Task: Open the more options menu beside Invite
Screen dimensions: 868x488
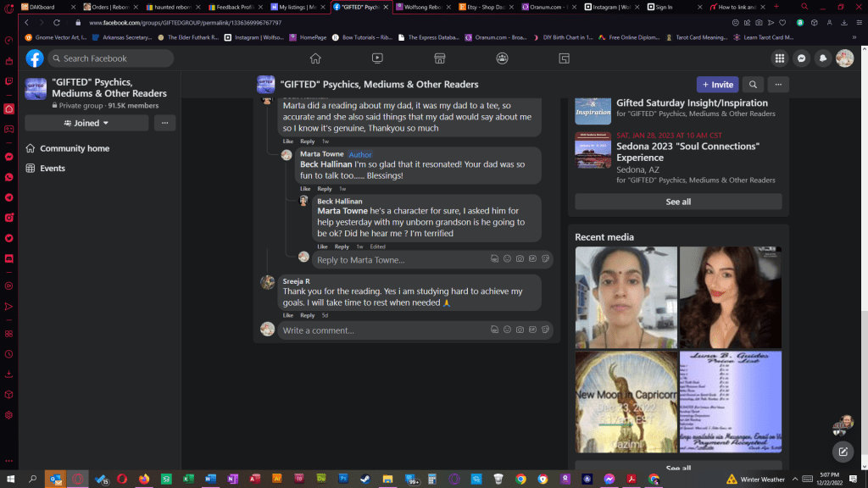Action: (777, 85)
